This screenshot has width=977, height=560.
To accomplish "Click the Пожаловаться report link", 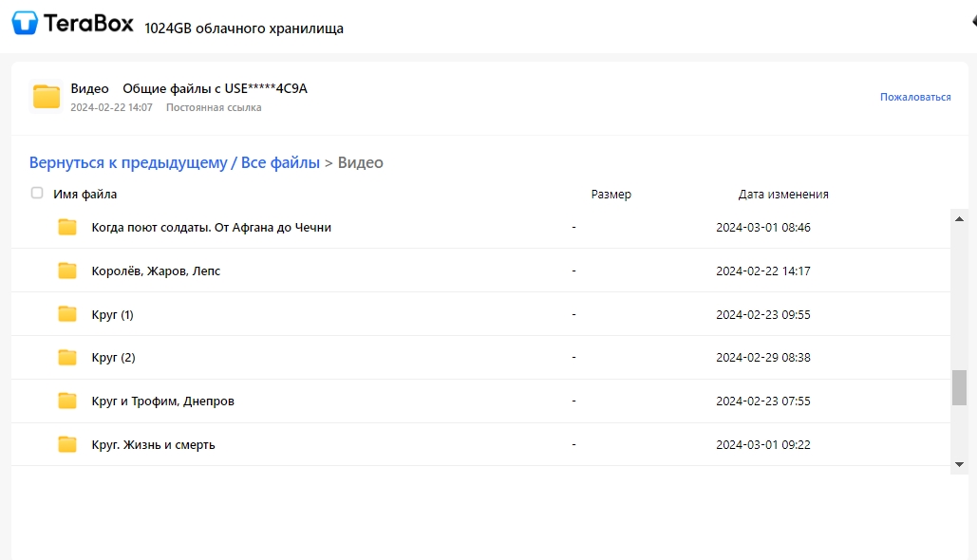I will [x=915, y=97].
